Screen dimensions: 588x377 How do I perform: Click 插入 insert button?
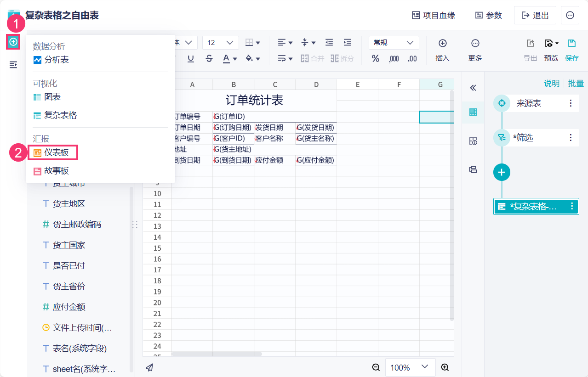click(442, 50)
